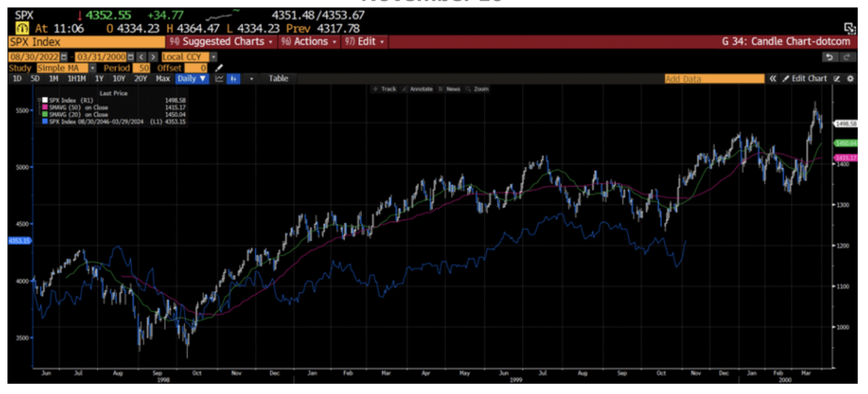Click the pink SMAVG (50) legend swatch

click(x=44, y=107)
